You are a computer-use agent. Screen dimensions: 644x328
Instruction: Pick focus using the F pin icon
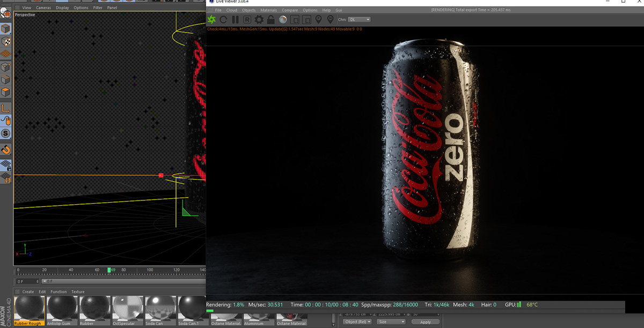[318, 19]
